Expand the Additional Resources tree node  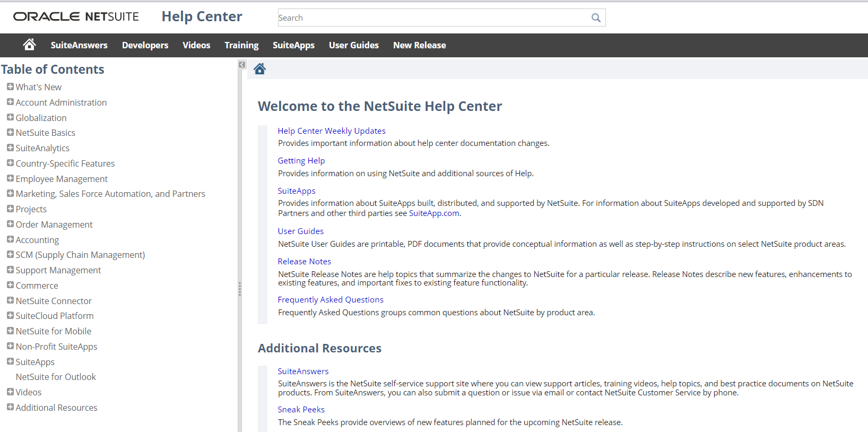[x=10, y=407]
